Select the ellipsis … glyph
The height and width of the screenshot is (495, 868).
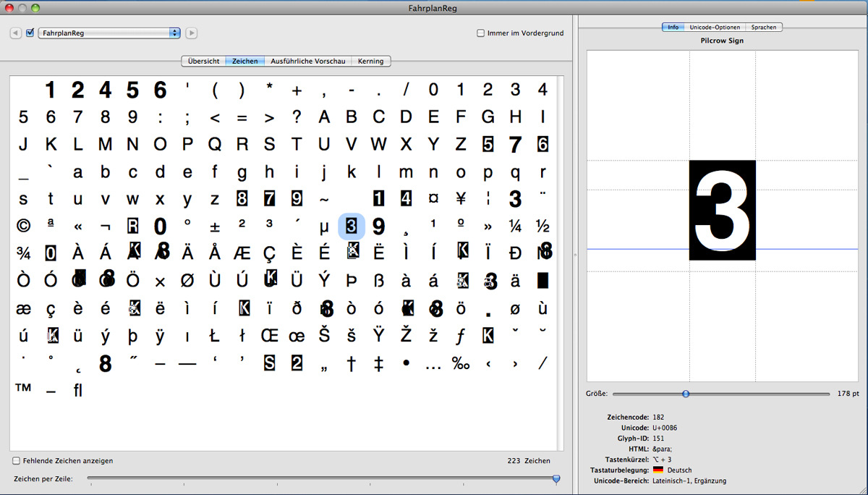(x=433, y=368)
